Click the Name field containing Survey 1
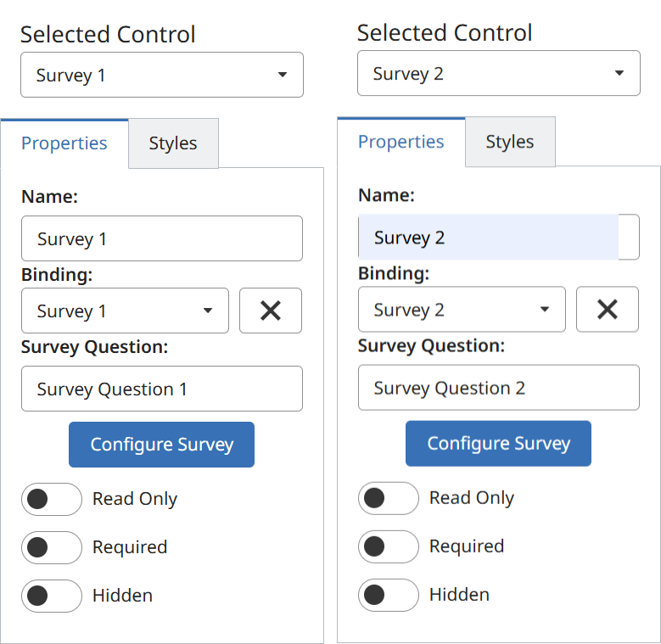The width and height of the screenshot is (661, 644). [161, 238]
